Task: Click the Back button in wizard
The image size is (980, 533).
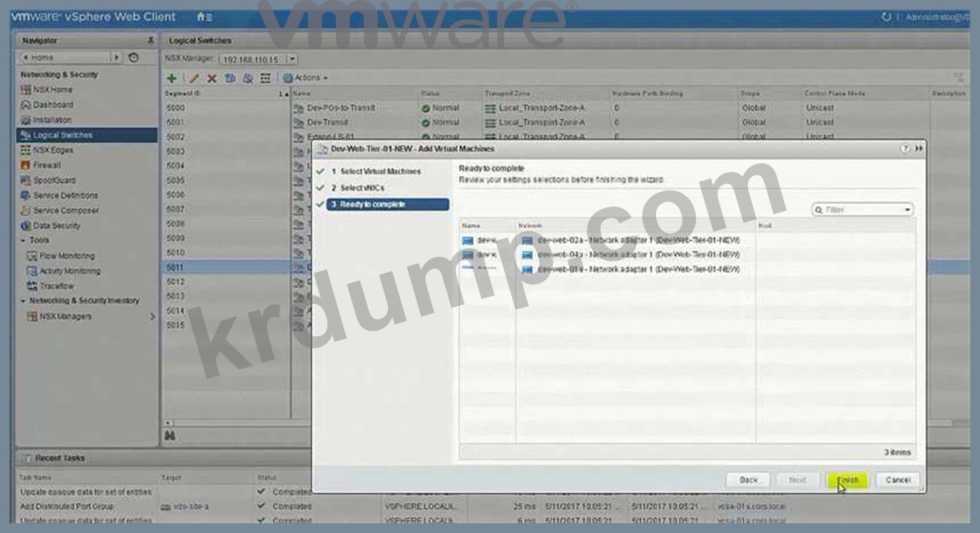Action: (748, 480)
